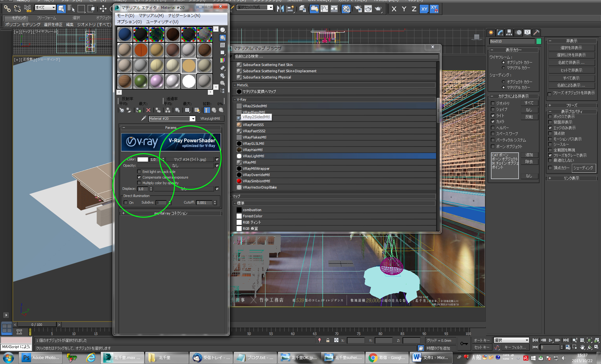
Task: Click Assign Material to Selection icon
Action: [138, 110]
